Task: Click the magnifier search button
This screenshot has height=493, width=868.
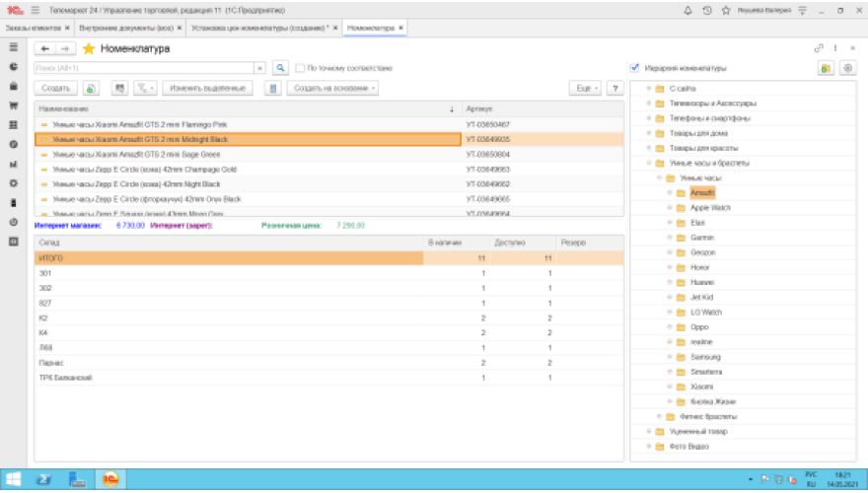Action: click(x=281, y=68)
